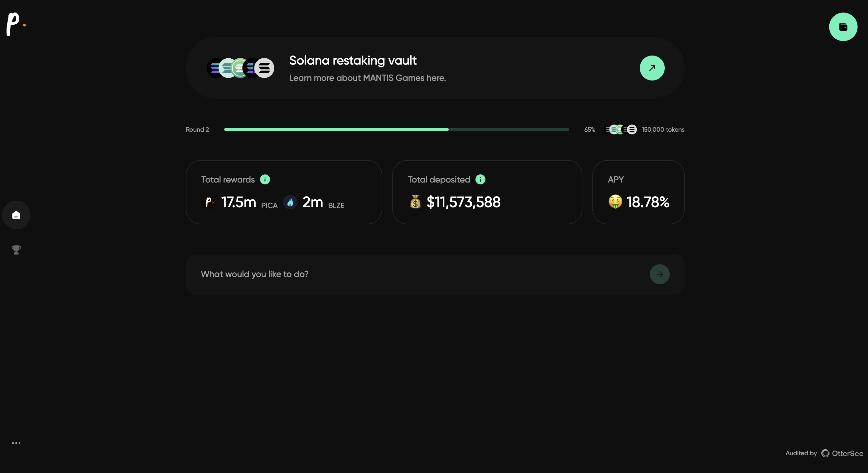Click the OtterSec logo link
This screenshot has height=473, width=868.
842,453
